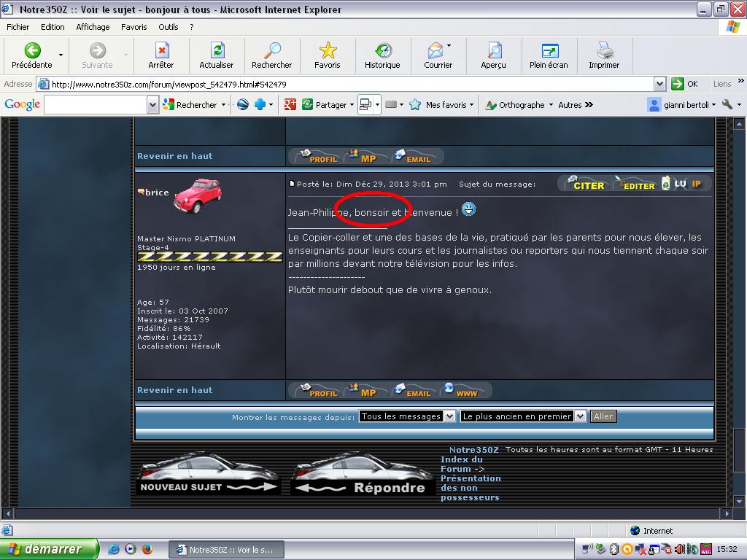
Task: Click the démarrer Start button
Action: coord(49,549)
